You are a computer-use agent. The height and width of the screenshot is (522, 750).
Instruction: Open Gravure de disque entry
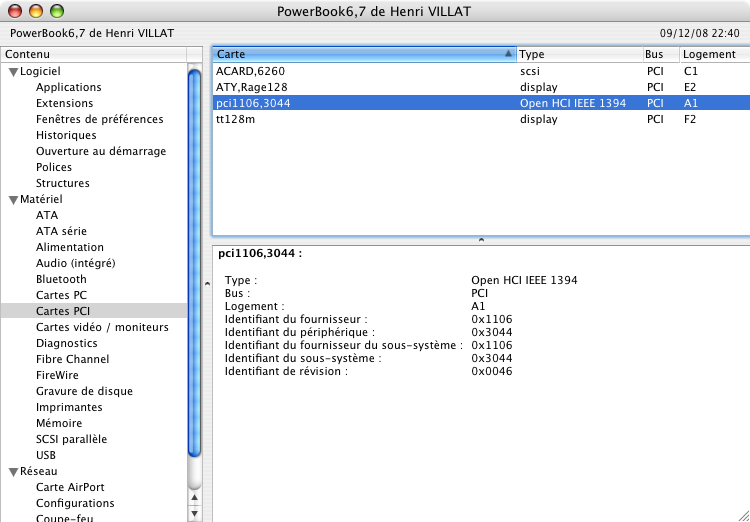[x=84, y=391]
